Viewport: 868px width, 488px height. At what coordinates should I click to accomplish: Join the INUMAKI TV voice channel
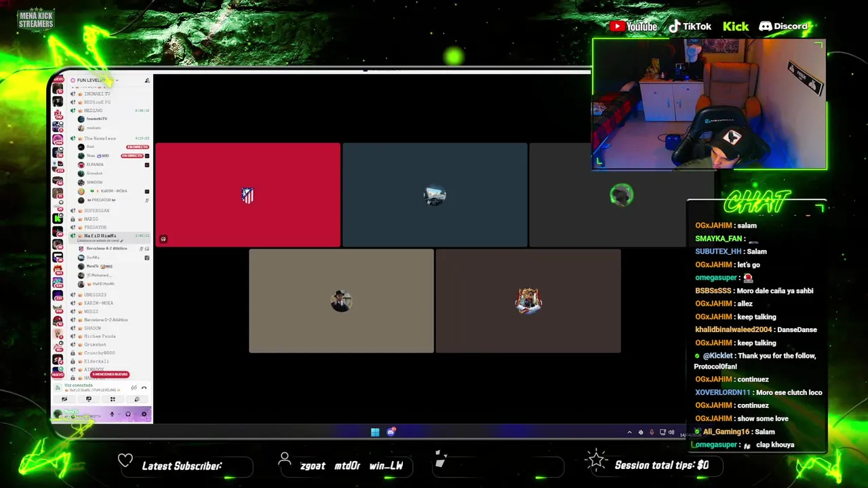(x=97, y=94)
